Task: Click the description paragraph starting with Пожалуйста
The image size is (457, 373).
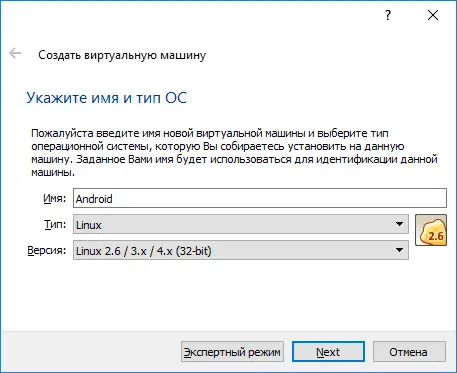Action: click(234, 153)
